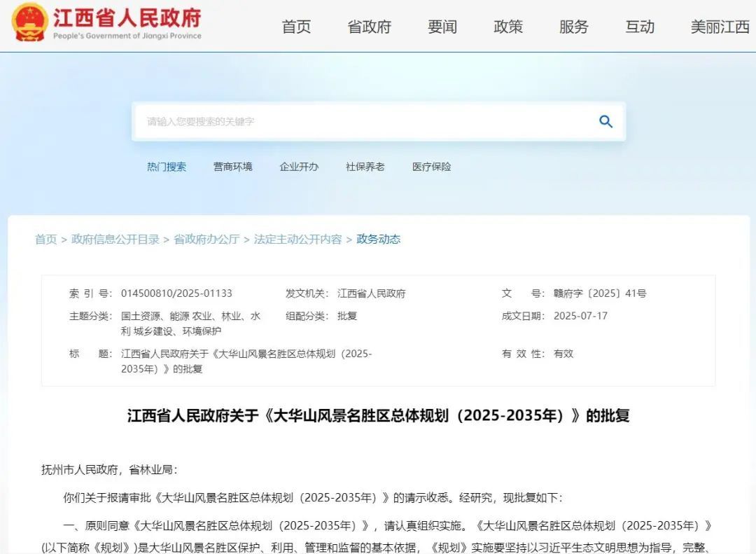
Task: Open the 营商环境 hot search link
Action: (x=232, y=167)
